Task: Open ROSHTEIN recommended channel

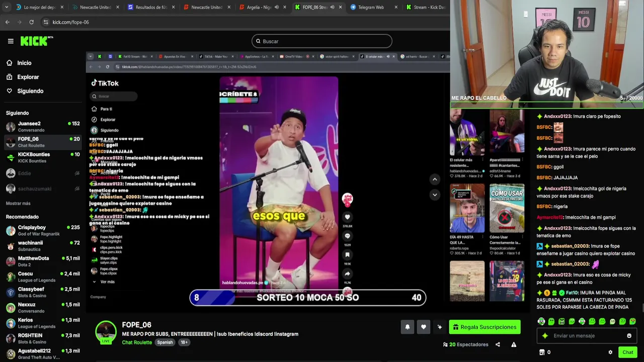Action: 43,338
